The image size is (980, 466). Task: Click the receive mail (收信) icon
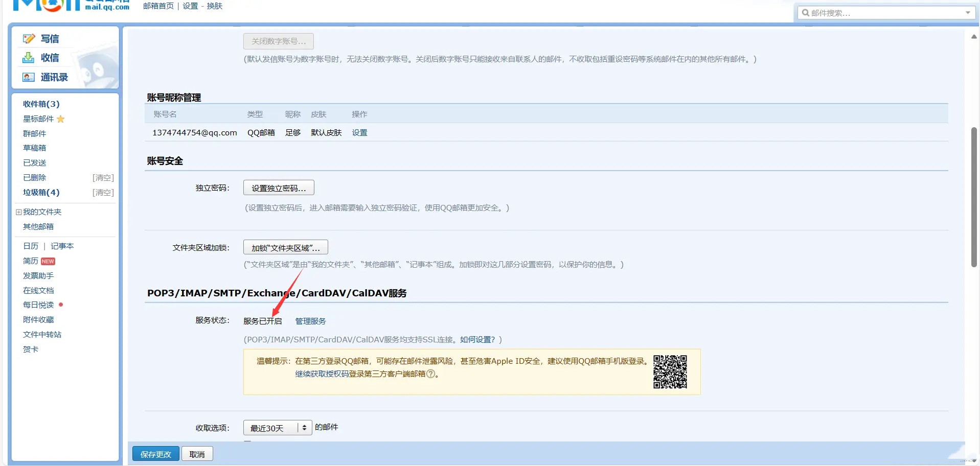(x=29, y=58)
